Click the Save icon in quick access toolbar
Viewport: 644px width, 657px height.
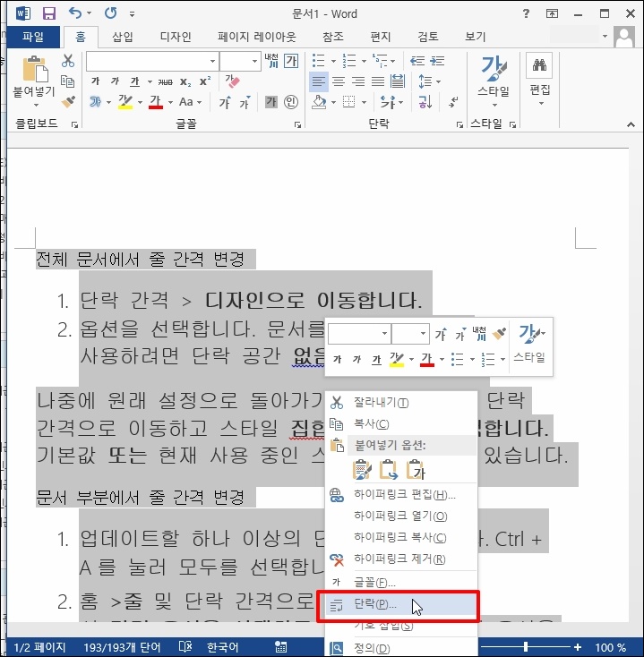coord(49,13)
